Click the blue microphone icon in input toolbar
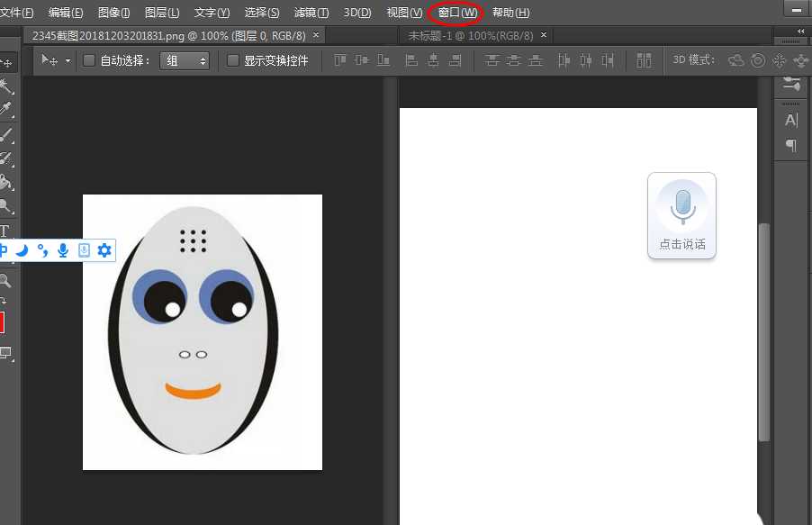 coord(63,250)
